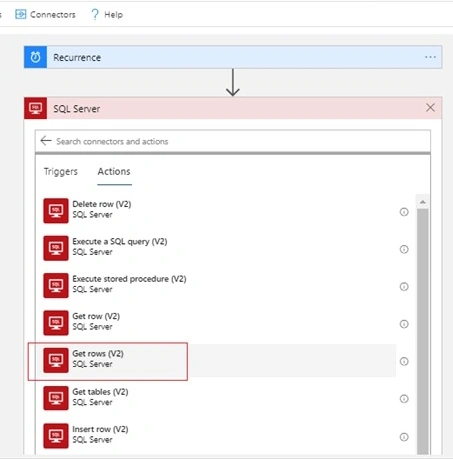Click the actions list scrollbar up arrow
Screen dimensions: 453x459
423,202
